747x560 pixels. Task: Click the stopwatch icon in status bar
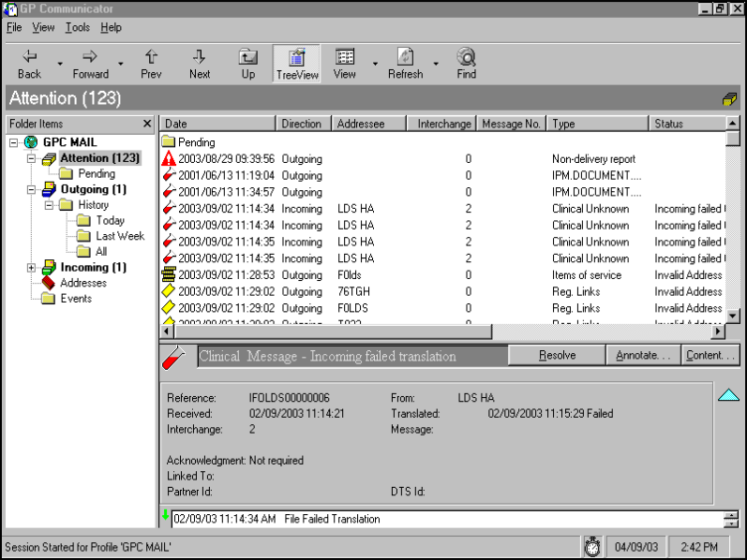tap(591, 546)
